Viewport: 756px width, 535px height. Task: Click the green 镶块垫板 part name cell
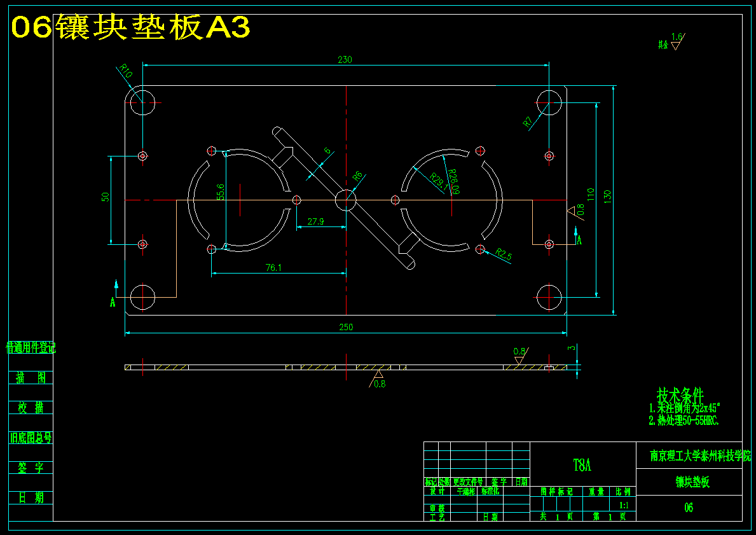pyautogui.click(x=692, y=482)
